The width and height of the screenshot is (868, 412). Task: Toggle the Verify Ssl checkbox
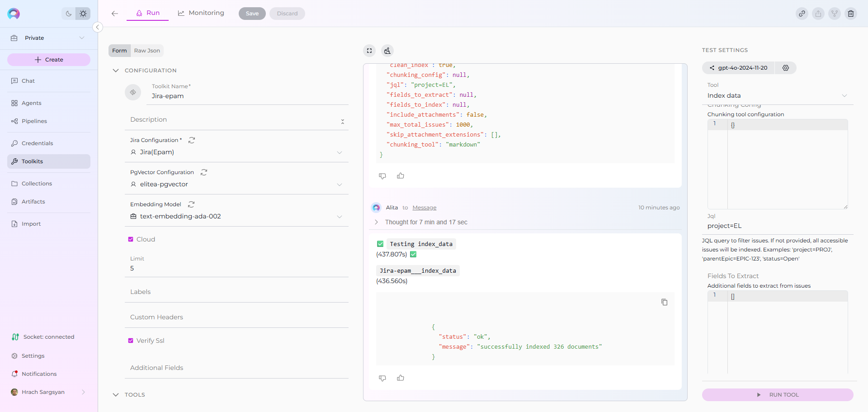coord(131,341)
